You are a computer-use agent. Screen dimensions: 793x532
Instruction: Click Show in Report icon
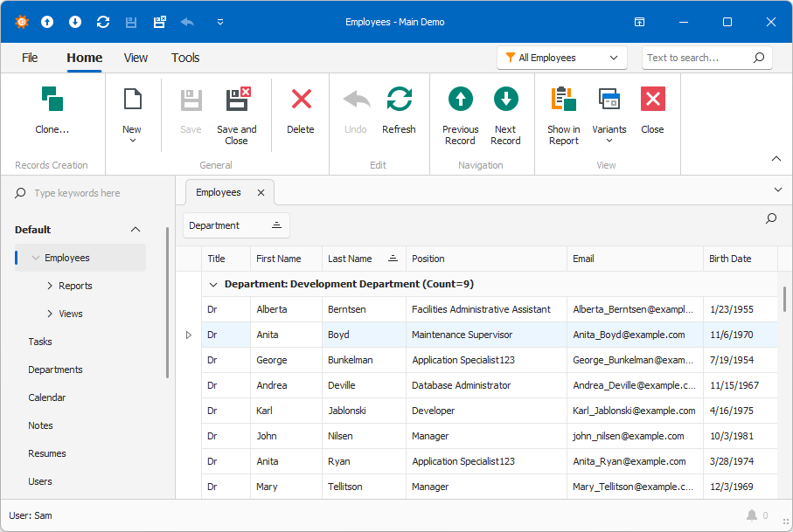tap(563, 99)
